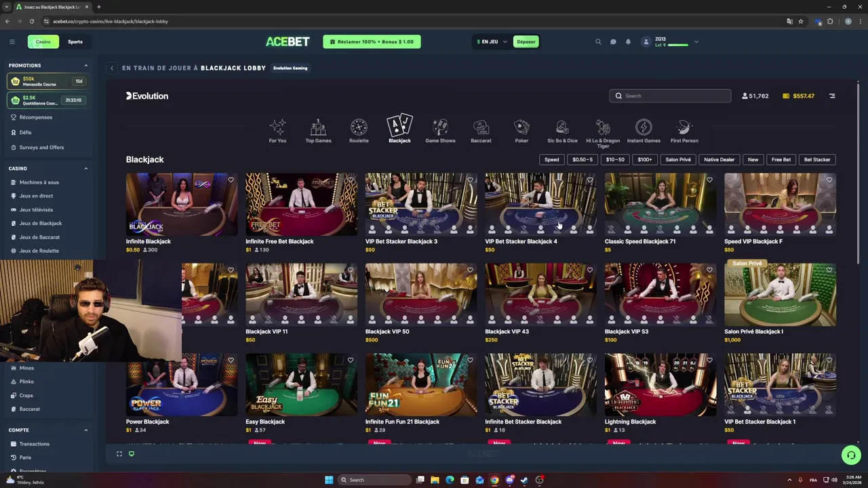The width and height of the screenshot is (868, 488).
Task: Apply the Free Bet filter
Action: click(x=781, y=159)
